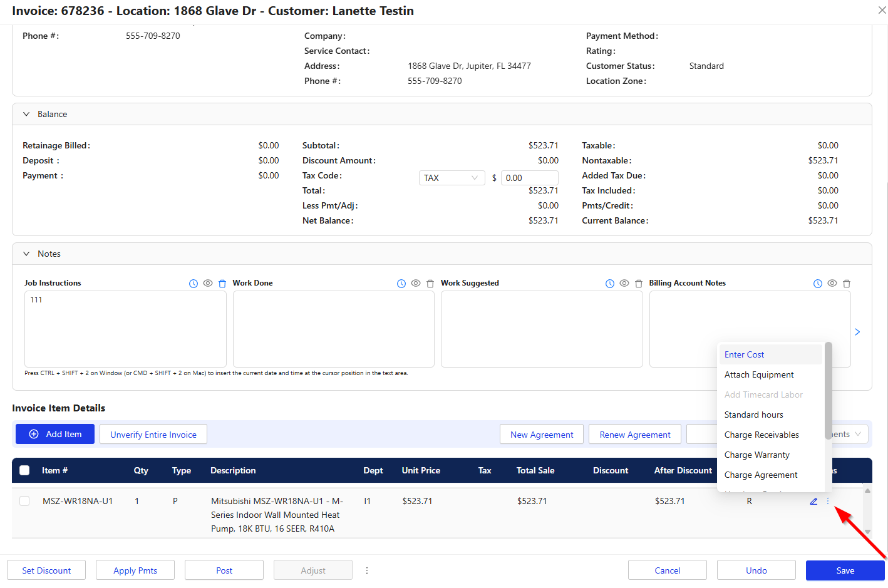This screenshot has width=888, height=588.
Task: Toggle Work Suggested eye icon
Action: tap(624, 283)
